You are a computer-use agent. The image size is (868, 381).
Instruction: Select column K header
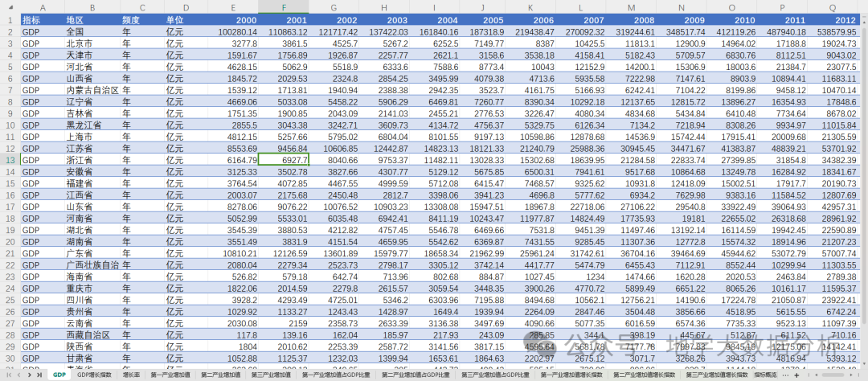530,8
